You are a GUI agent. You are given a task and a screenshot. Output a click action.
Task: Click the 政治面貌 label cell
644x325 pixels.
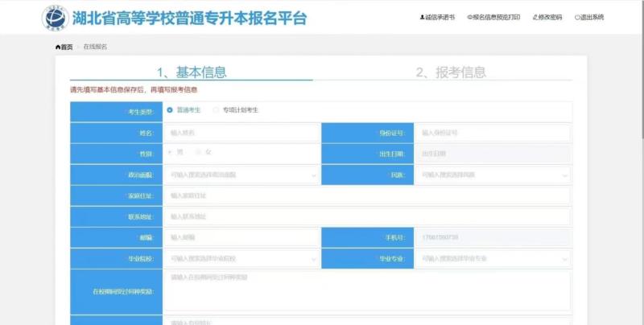click(116, 175)
